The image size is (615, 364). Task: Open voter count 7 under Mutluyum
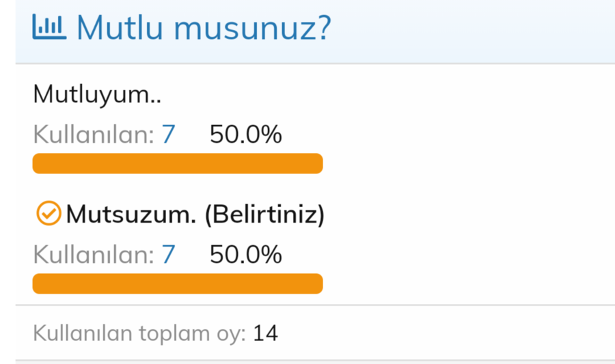pos(168,135)
